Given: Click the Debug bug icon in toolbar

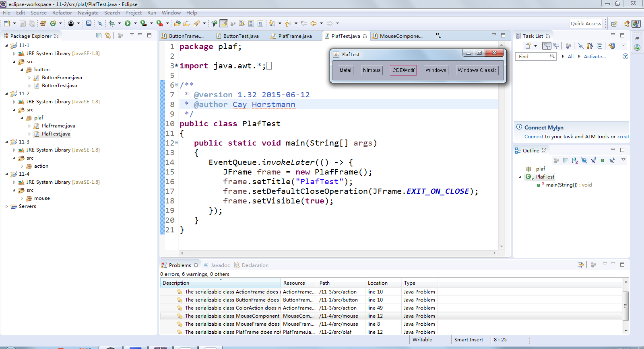Looking at the screenshot, I should 112,23.
